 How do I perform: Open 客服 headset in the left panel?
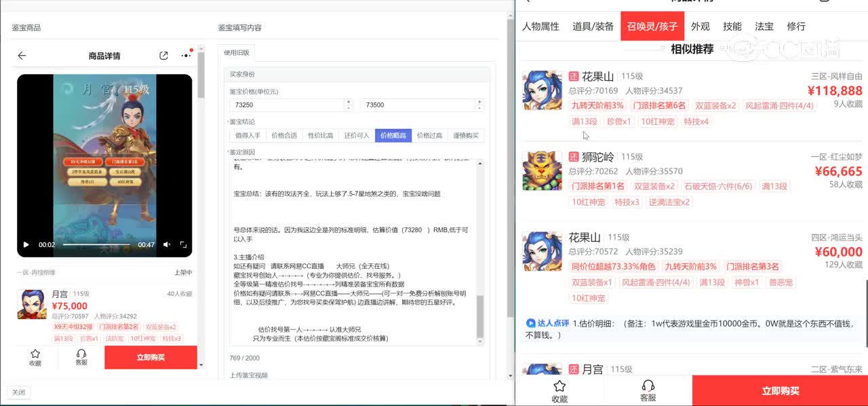[81, 357]
